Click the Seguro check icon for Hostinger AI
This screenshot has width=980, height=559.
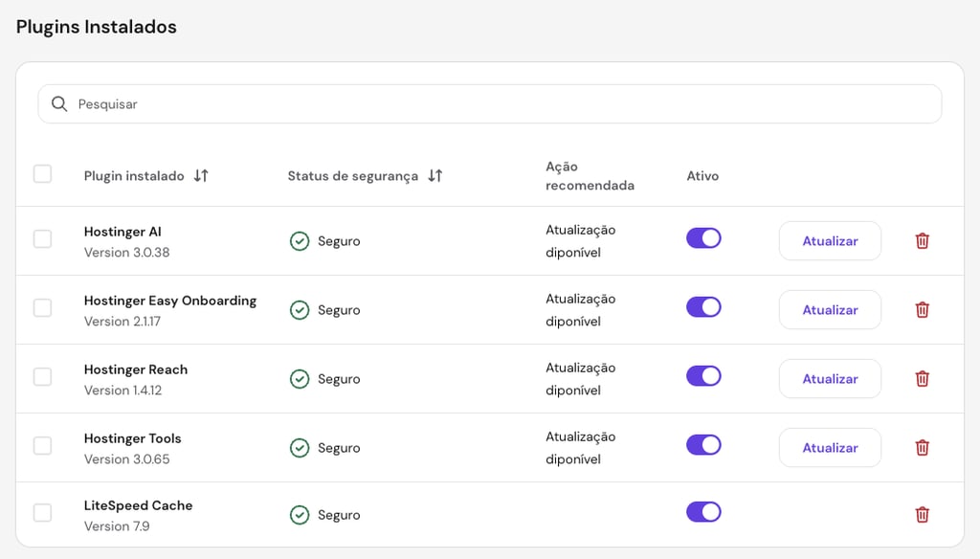click(300, 240)
